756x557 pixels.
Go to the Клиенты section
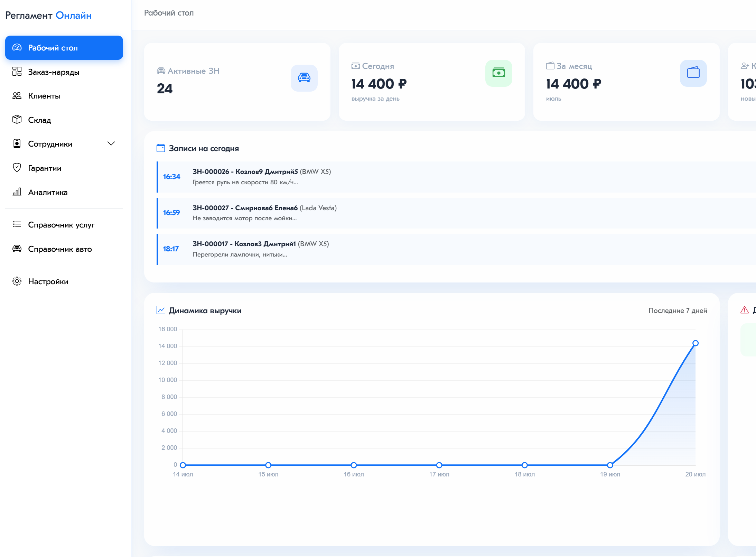[64, 96]
